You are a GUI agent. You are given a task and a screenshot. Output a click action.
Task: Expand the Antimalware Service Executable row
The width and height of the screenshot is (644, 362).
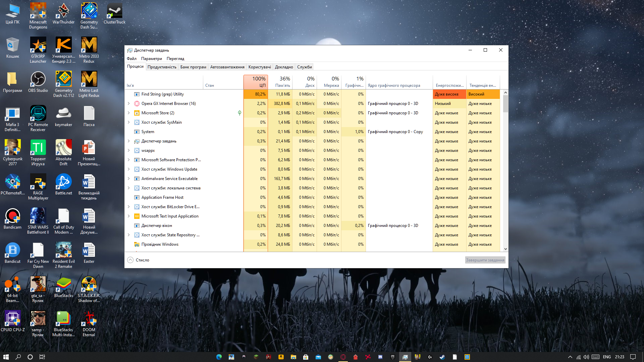129,179
